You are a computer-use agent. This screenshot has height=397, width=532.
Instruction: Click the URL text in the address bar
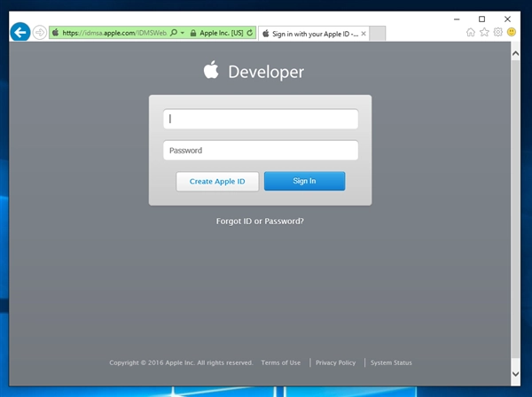click(114, 33)
